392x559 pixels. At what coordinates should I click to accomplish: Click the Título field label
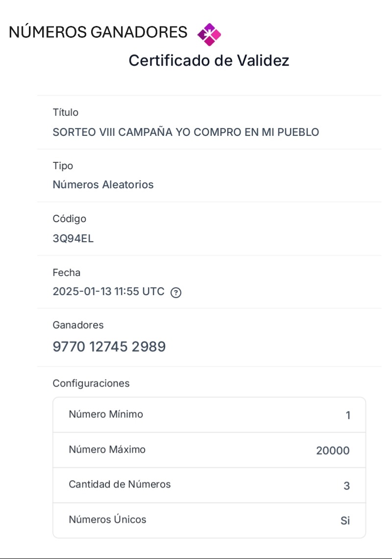[66, 112]
